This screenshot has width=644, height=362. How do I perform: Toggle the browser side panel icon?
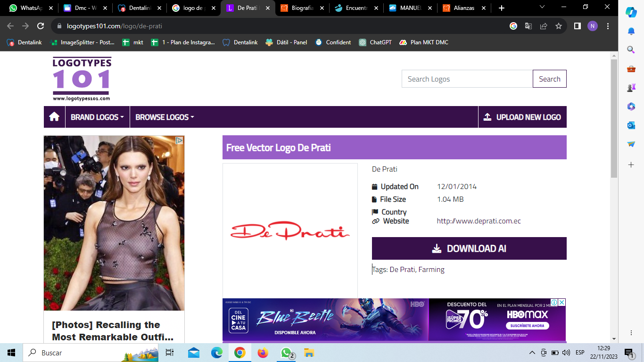pyautogui.click(x=577, y=26)
